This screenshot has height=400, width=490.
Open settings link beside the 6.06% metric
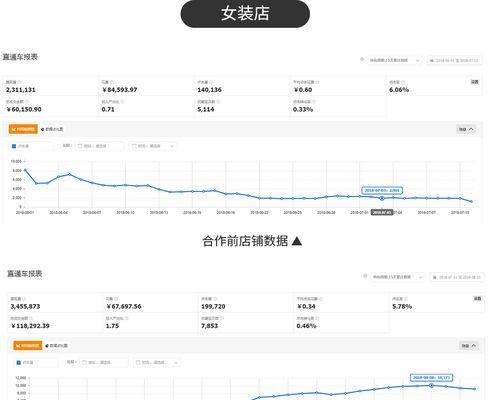(x=475, y=82)
